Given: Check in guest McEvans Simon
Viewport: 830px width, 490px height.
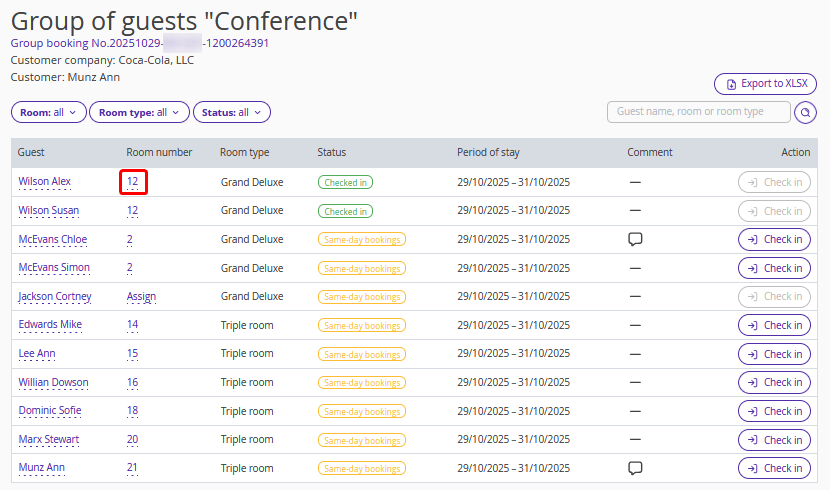Looking at the screenshot, I should [774, 268].
